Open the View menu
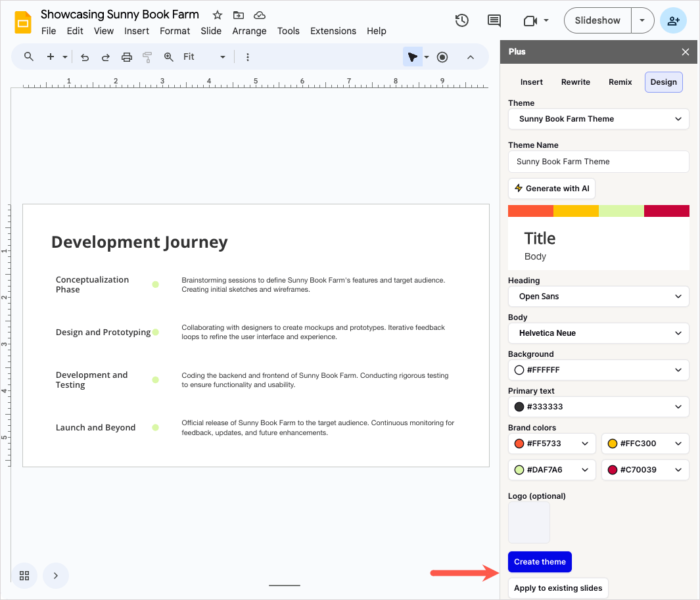Screen dimensions: 700x600 [x=104, y=31]
